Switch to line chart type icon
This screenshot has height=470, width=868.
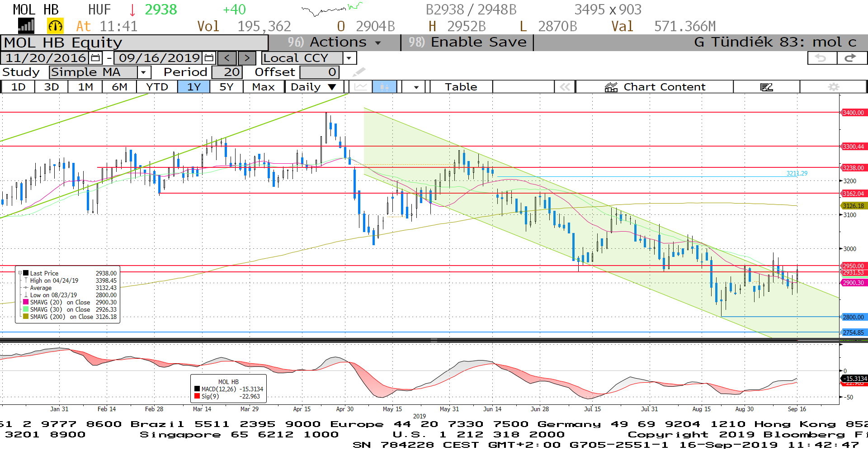(x=360, y=87)
